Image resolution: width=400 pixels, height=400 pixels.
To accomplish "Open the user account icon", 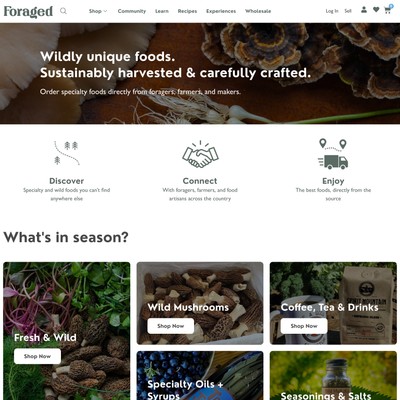I will 364,10.
